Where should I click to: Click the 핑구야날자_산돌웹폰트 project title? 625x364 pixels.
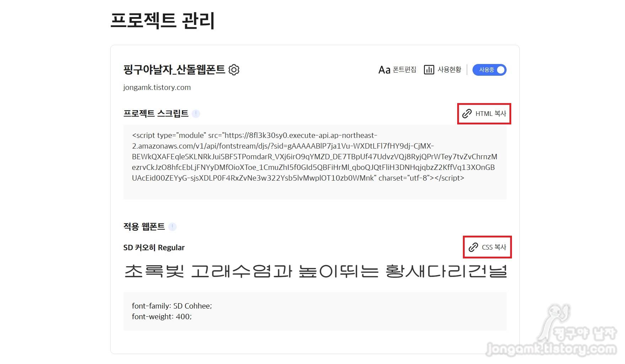174,70
